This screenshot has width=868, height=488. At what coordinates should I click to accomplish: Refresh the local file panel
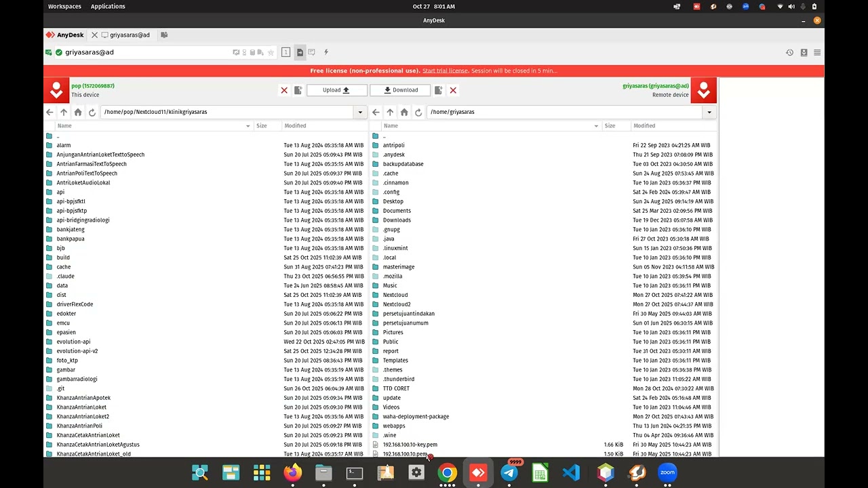[92, 112]
